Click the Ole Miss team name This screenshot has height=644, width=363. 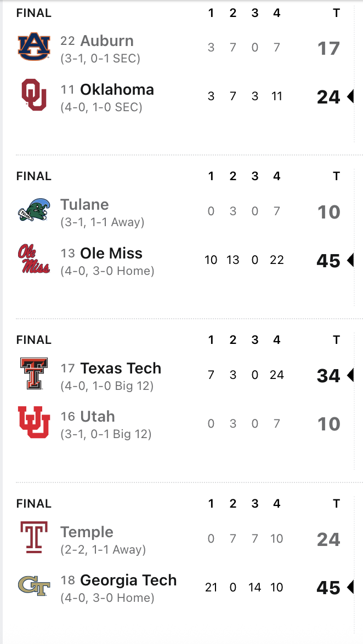(x=111, y=253)
